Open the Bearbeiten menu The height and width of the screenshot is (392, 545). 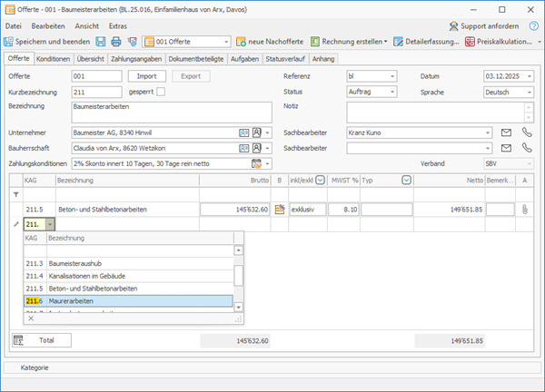pyautogui.click(x=48, y=26)
